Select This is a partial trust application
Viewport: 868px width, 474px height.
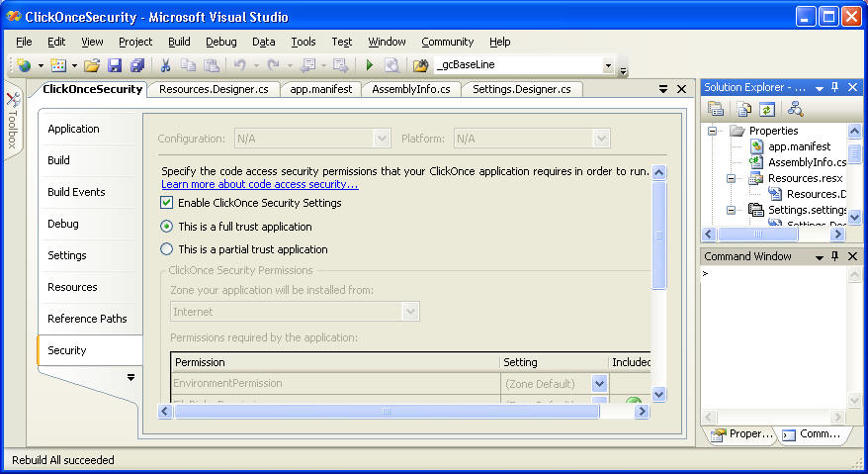167,249
